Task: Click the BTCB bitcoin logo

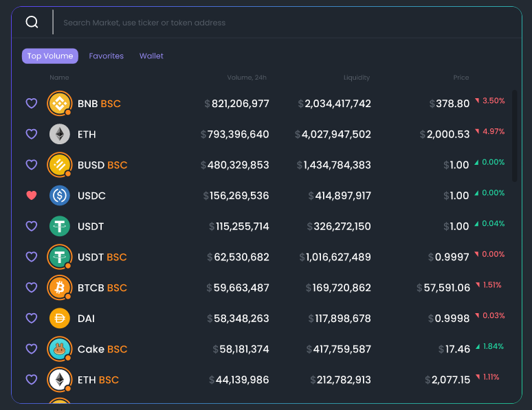Action: [x=60, y=288]
